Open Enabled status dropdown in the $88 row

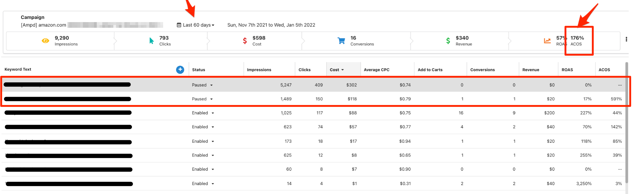[203, 113]
